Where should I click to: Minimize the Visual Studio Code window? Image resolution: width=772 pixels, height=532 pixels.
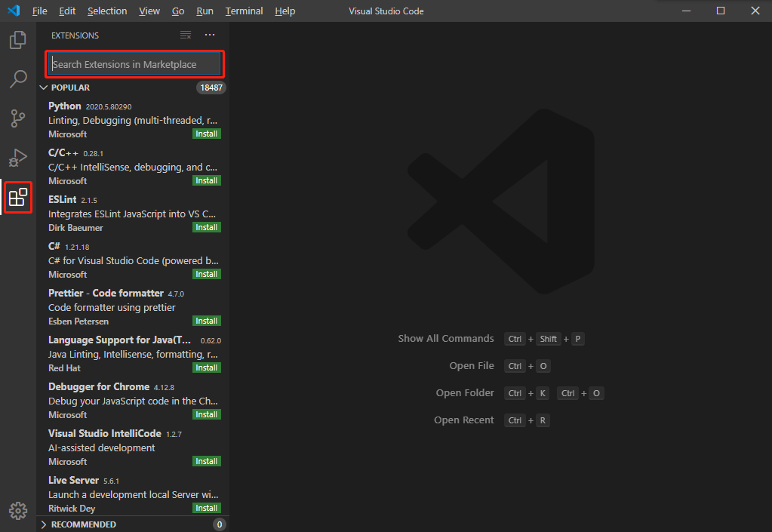(686, 11)
